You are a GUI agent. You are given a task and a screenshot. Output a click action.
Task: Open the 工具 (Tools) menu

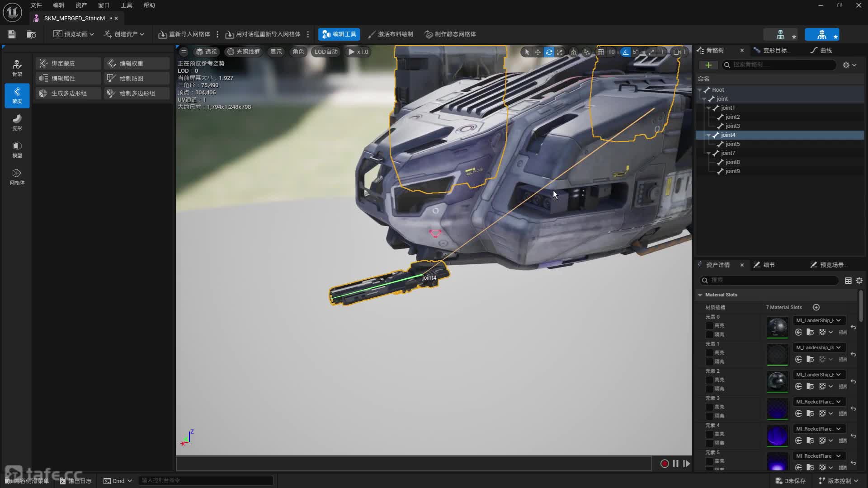pyautogui.click(x=126, y=5)
